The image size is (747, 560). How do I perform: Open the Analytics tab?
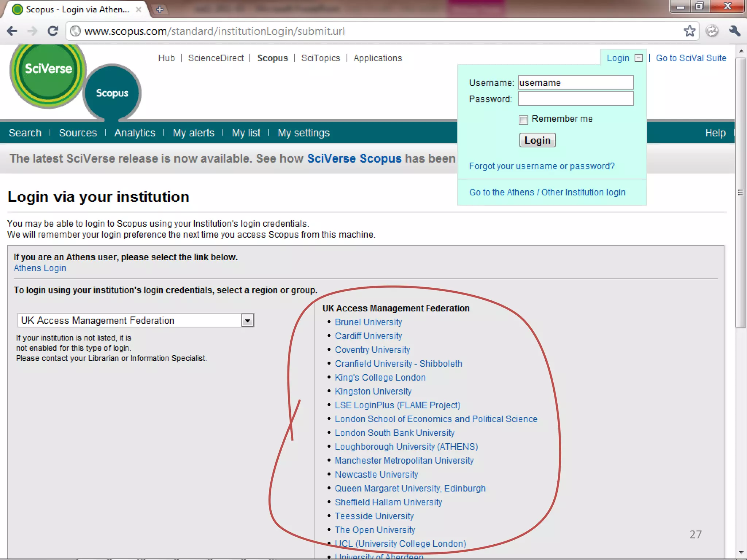135,133
